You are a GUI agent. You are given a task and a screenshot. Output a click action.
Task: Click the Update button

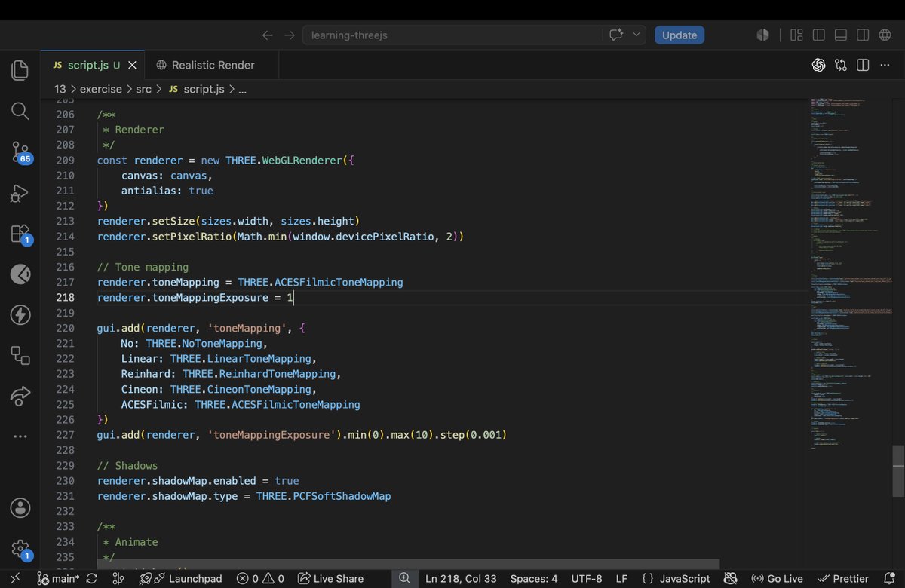680,35
